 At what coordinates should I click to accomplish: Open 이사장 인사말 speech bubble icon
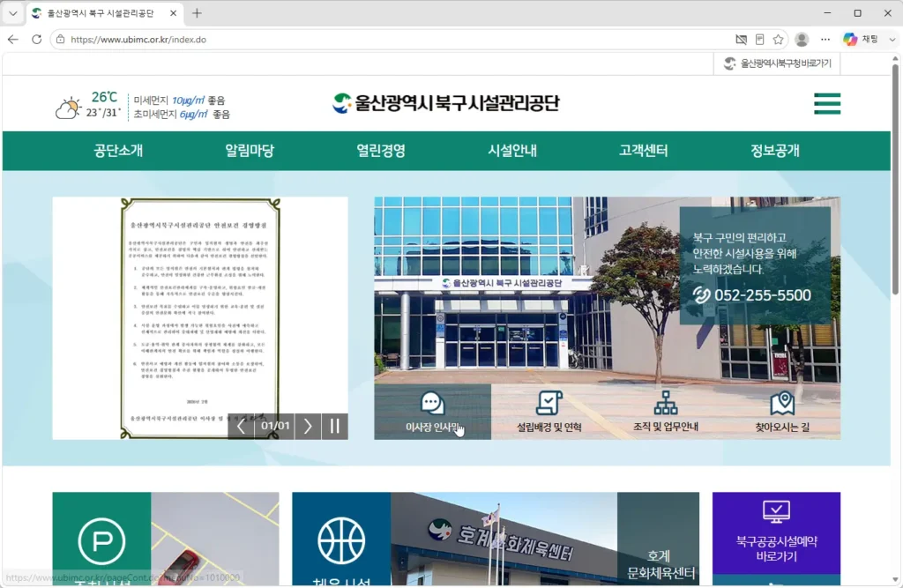(x=432, y=403)
